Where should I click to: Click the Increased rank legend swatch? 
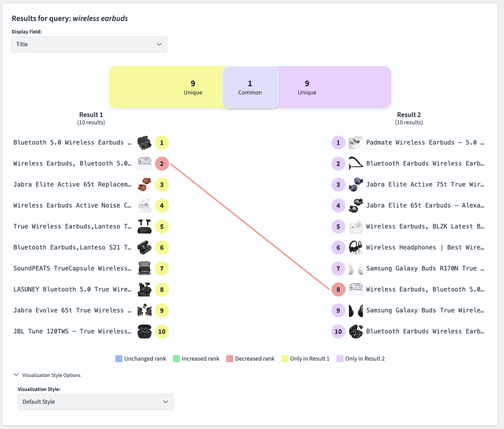(x=176, y=359)
